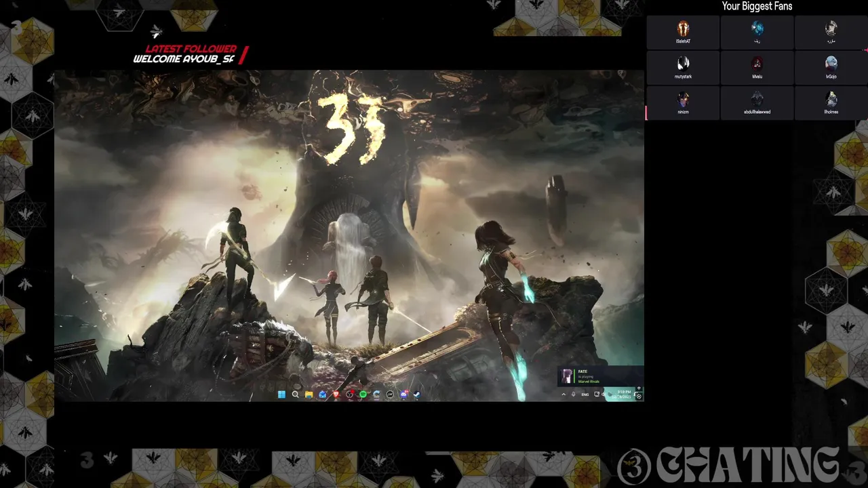Open File Explorer folder icon
Image resolution: width=868 pixels, height=488 pixels.
[309, 394]
